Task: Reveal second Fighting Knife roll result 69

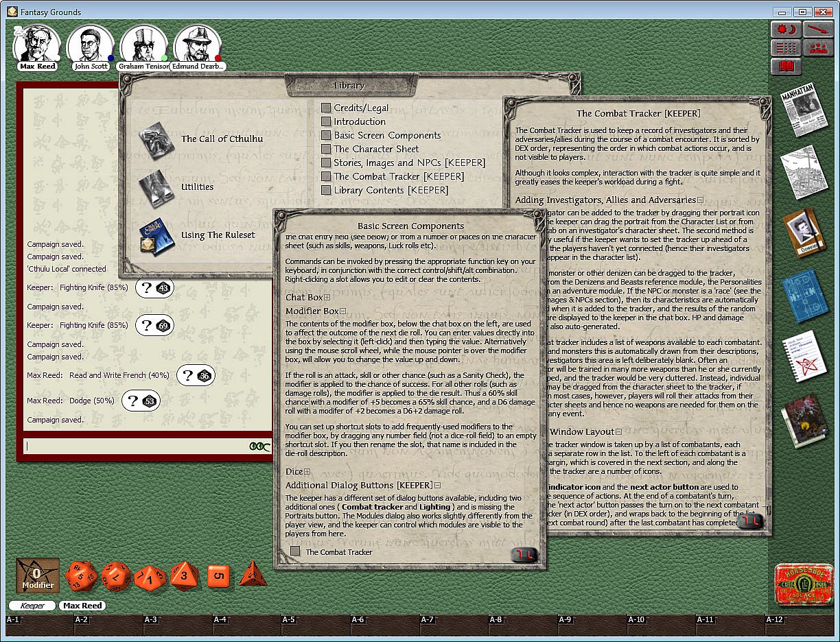Action: 154,325
